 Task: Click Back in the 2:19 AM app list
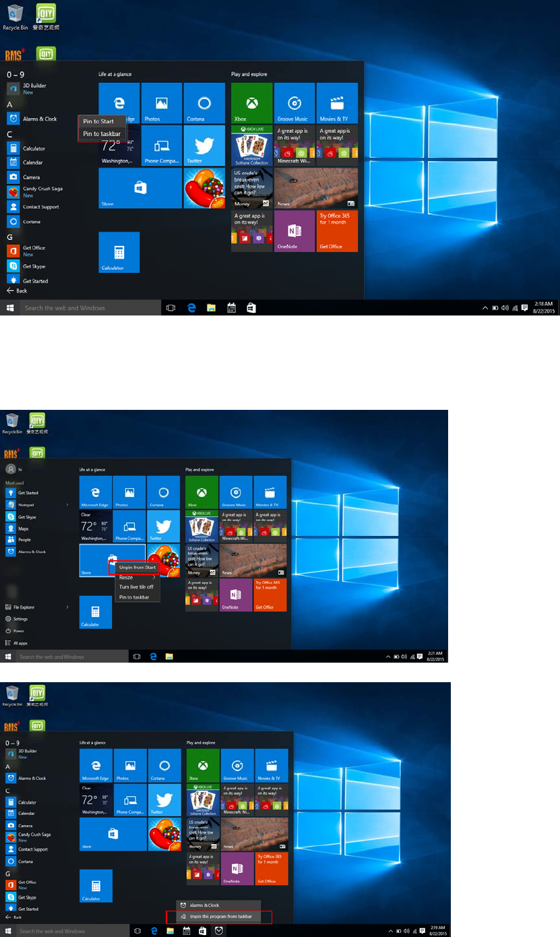(13, 917)
